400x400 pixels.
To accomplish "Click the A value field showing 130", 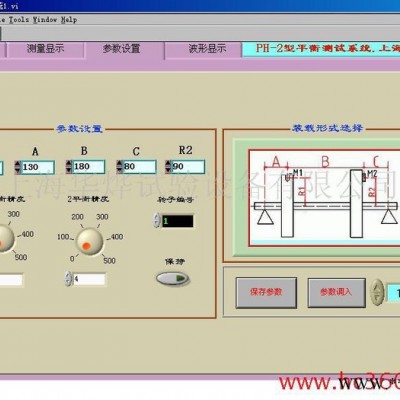I will [x=38, y=167].
